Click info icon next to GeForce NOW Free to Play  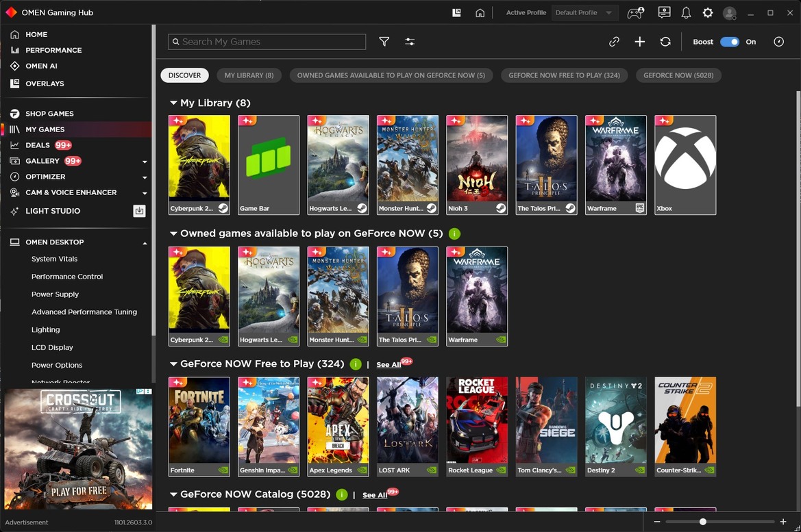click(x=356, y=364)
